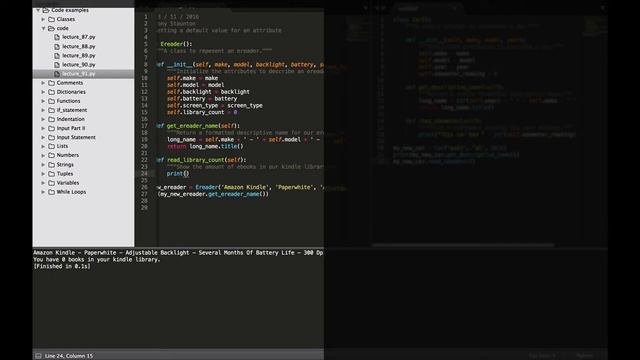Click the Variables folder icon

(x=51, y=183)
